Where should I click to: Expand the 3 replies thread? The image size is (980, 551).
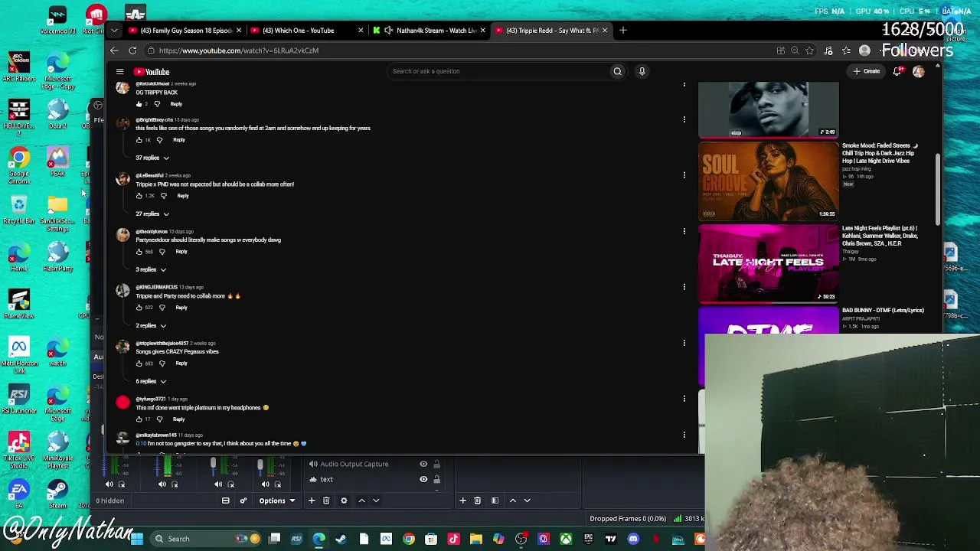pos(151,269)
